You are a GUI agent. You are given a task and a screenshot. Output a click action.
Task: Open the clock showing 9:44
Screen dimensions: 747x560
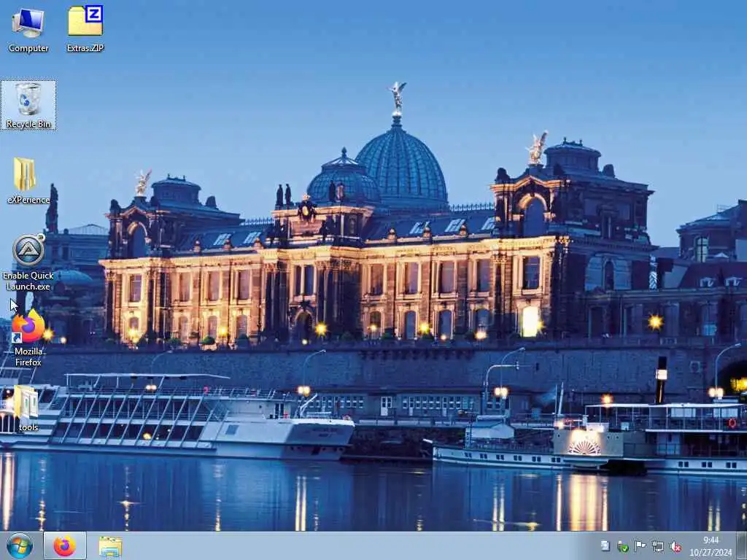coord(711,546)
